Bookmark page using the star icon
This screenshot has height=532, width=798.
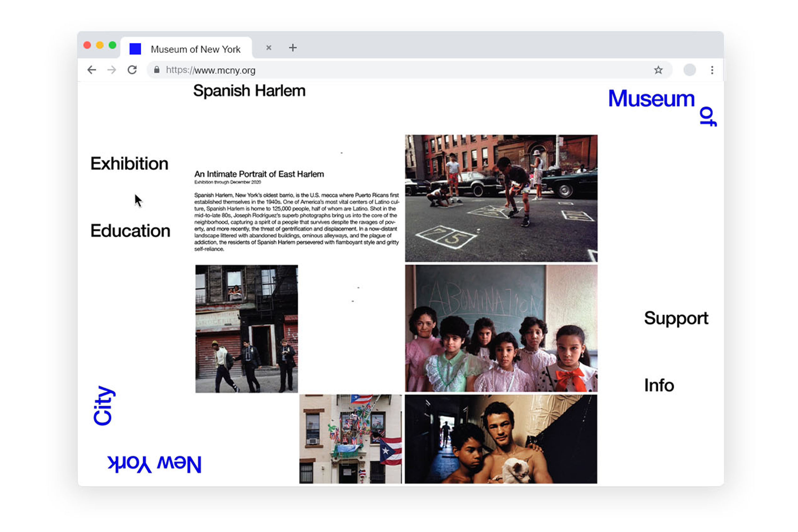[x=658, y=70]
